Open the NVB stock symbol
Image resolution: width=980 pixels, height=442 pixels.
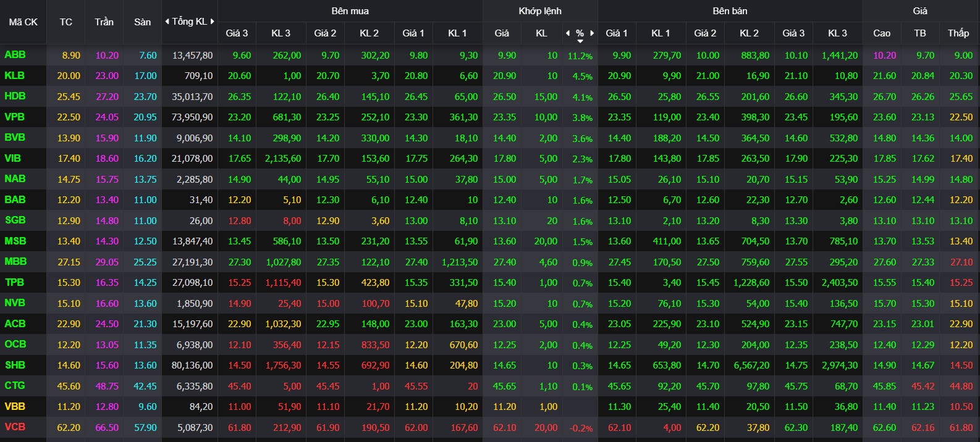point(15,303)
